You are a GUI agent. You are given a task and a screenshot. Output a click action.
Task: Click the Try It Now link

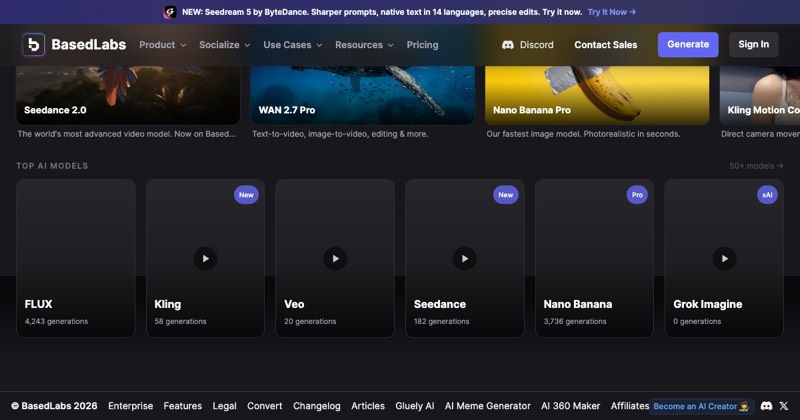[x=611, y=12]
